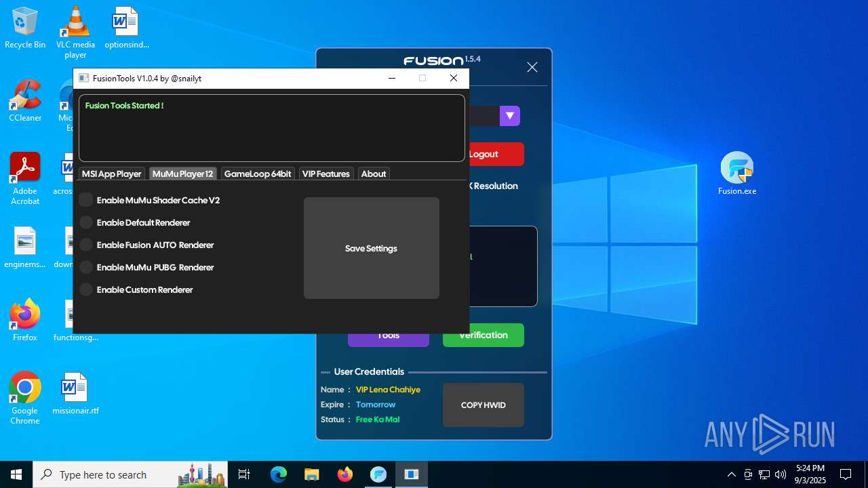The width and height of the screenshot is (868, 488).
Task: Click the Fusion Tools Started log box
Action: [x=272, y=128]
